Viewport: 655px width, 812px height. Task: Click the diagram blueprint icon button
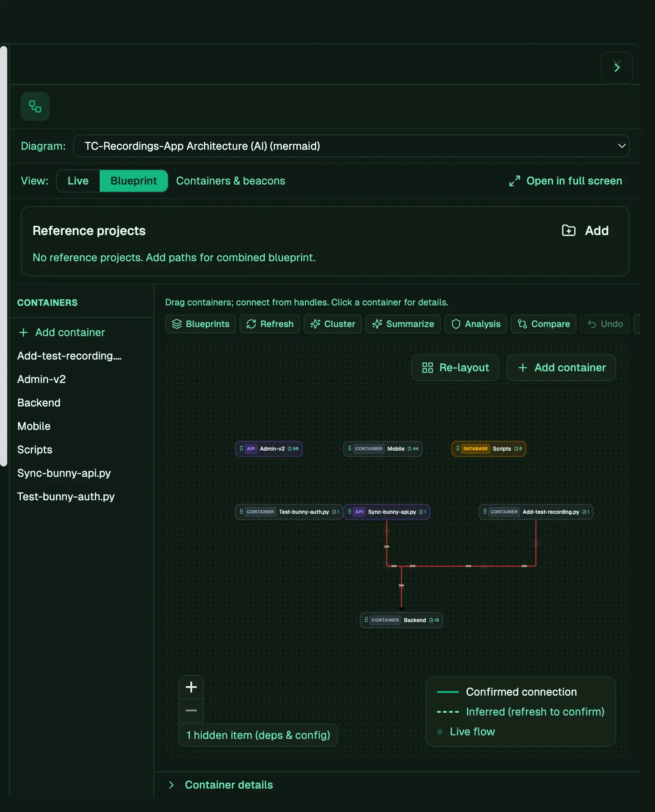[x=35, y=106]
